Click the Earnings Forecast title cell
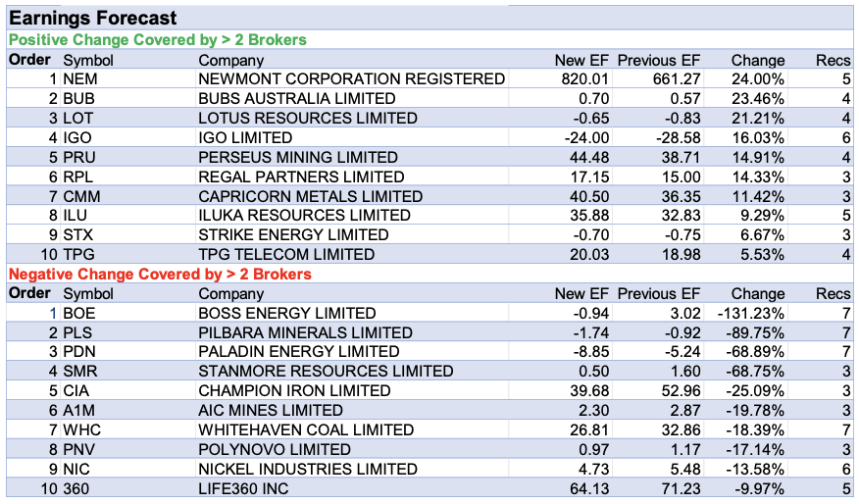859x504 pixels. (93, 18)
